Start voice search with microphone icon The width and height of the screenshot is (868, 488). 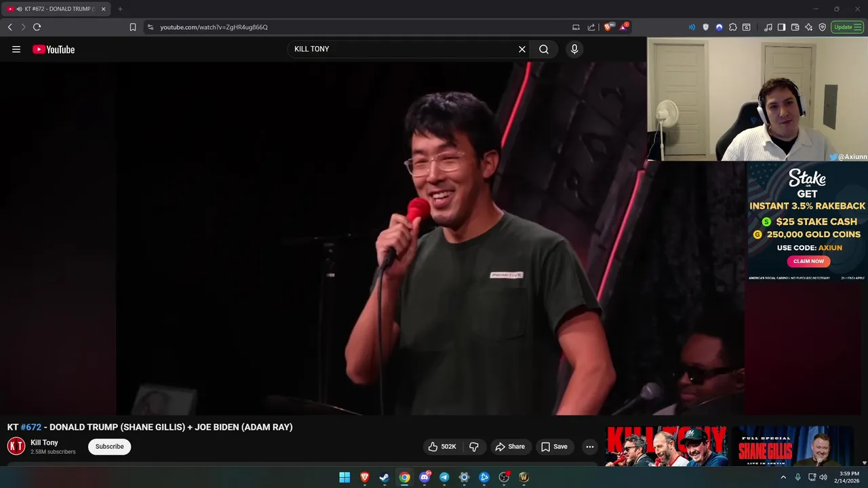574,49
